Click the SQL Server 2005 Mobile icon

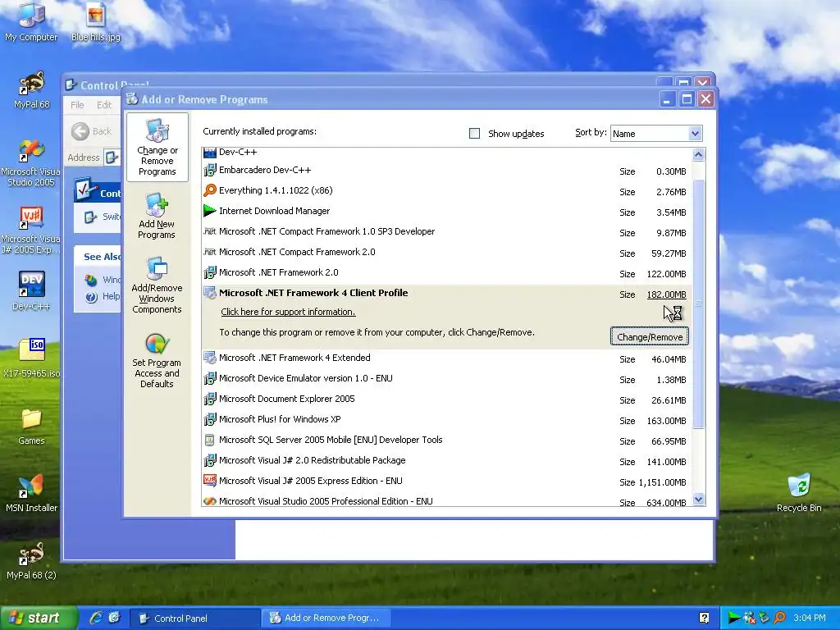210,441
